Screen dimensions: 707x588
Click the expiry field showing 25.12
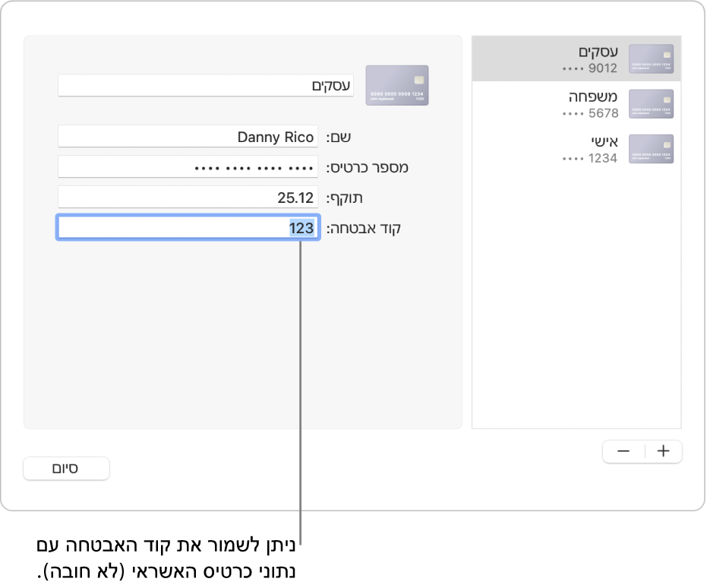tap(188, 198)
